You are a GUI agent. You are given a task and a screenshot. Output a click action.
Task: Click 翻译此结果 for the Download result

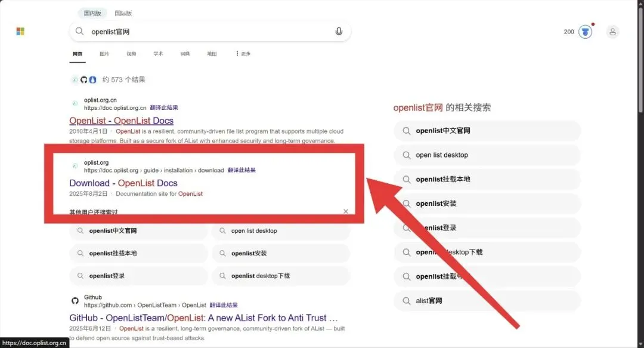(241, 170)
